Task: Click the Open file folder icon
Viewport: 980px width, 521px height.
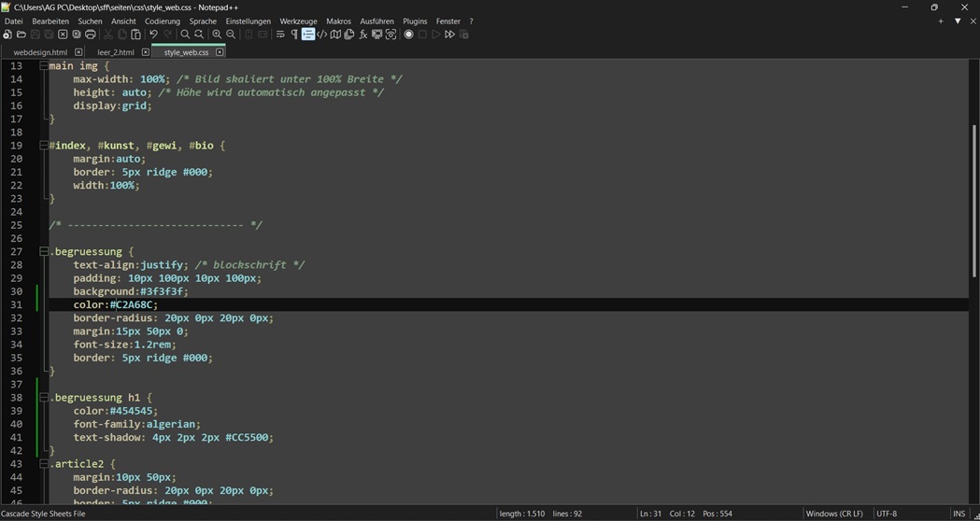Action: (21, 35)
